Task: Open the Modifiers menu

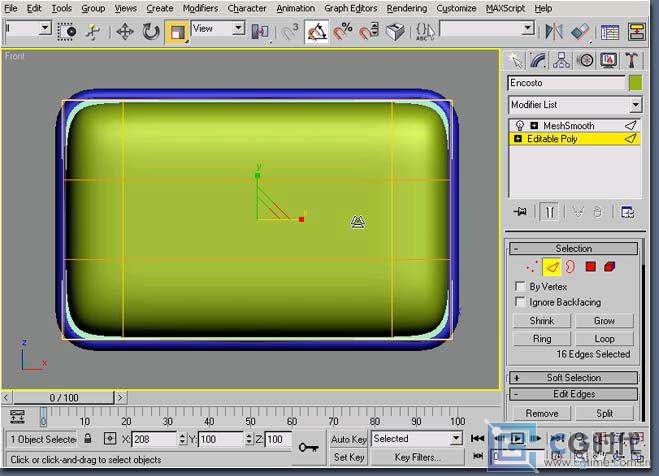Action: (x=200, y=8)
